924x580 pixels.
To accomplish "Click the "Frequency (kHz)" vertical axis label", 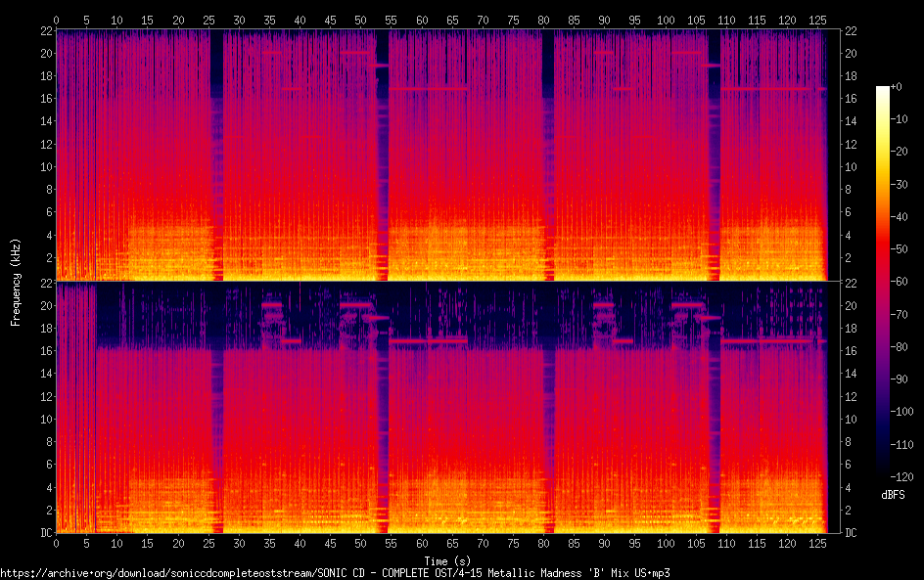I will (x=16, y=281).
